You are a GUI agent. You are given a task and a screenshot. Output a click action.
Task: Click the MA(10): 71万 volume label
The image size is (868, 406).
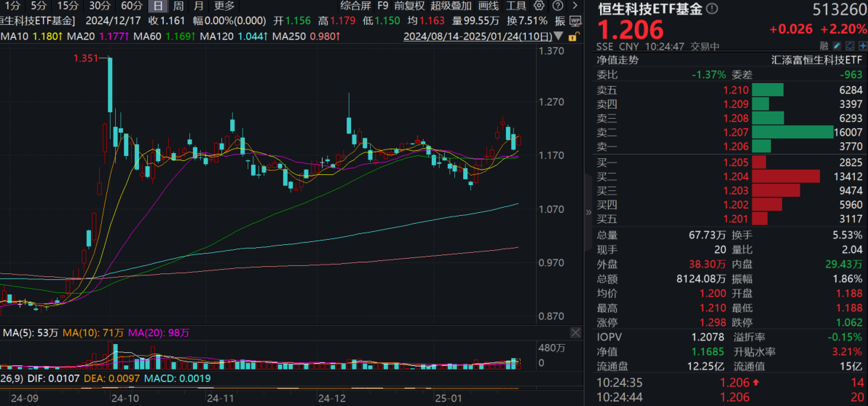[x=93, y=332]
